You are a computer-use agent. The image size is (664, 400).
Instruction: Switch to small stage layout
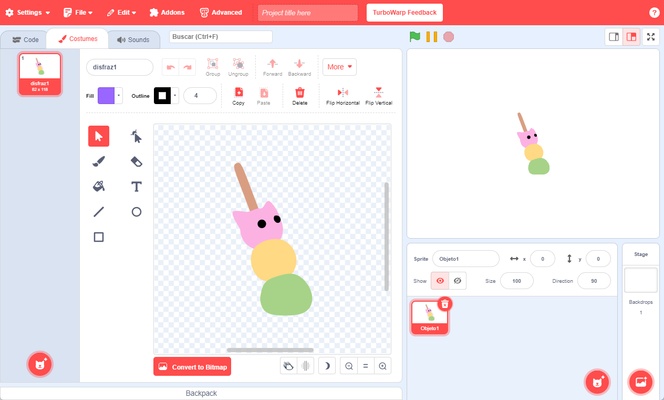coord(614,37)
